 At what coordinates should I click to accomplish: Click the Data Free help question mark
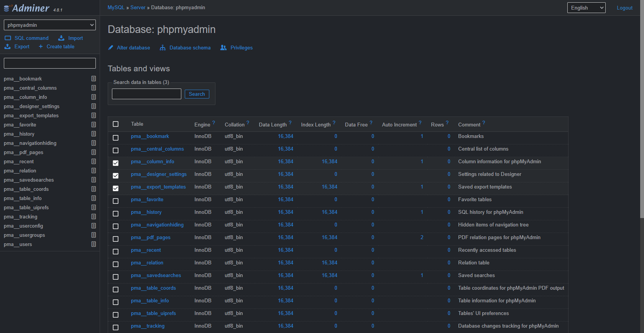pos(371,123)
